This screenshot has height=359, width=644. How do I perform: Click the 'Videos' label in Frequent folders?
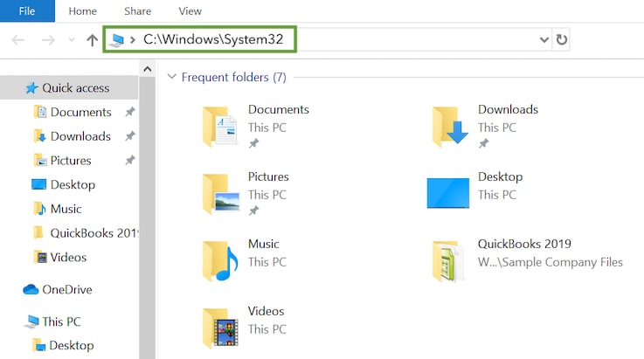pos(266,311)
